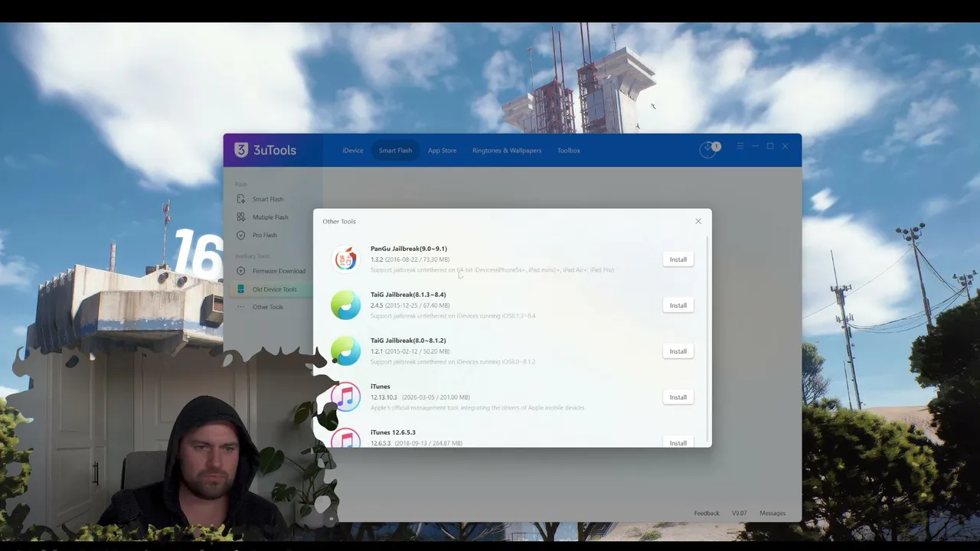The width and height of the screenshot is (980, 551).
Task: Minimize the 3uTools window
Action: (x=755, y=146)
